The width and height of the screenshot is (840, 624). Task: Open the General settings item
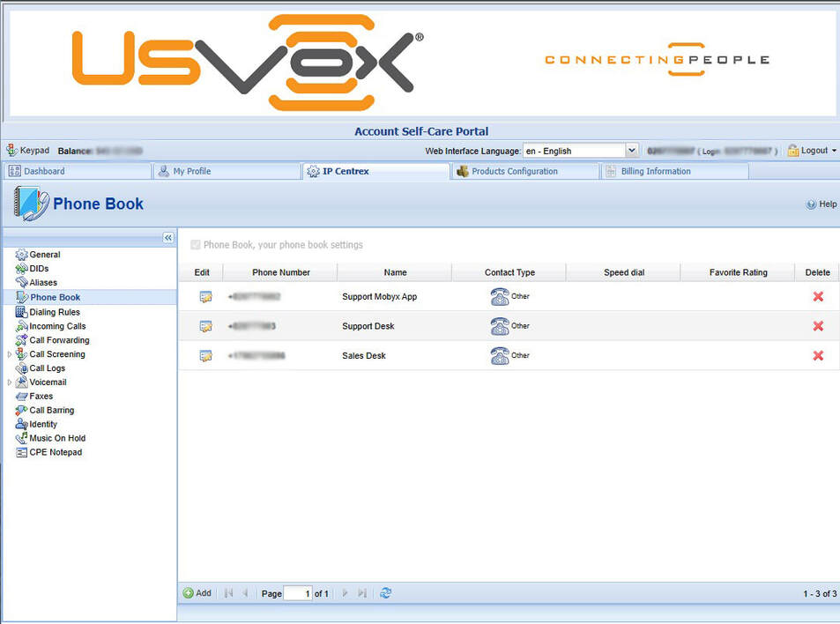44,255
